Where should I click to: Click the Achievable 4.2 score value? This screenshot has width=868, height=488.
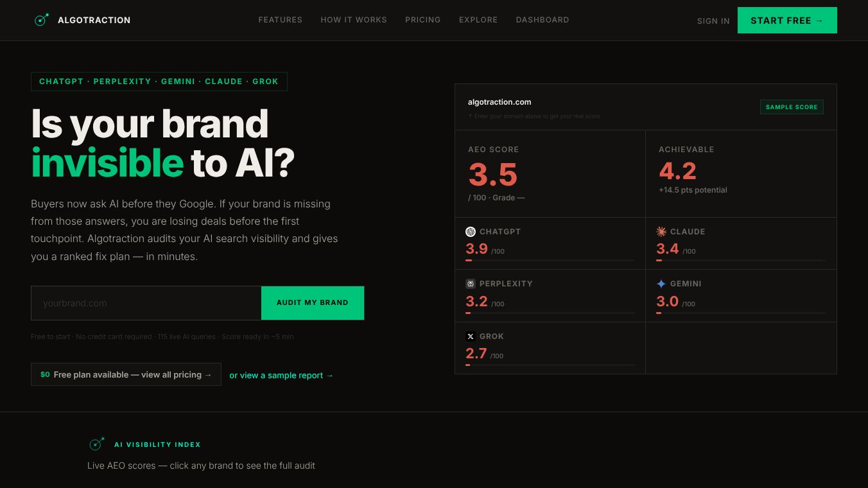[678, 171]
